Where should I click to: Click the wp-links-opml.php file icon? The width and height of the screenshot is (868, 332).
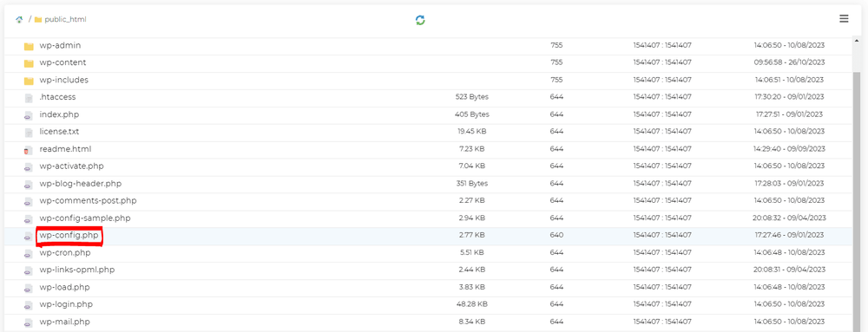pyautogui.click(x=29, y=270)
